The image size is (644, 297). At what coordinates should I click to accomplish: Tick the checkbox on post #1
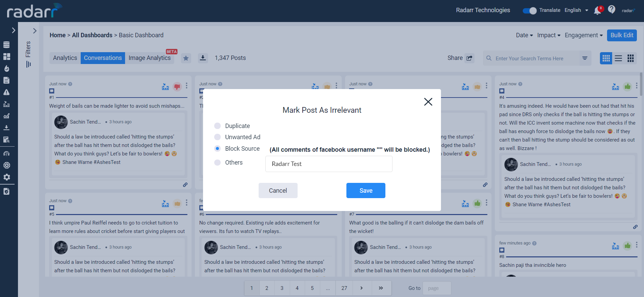[52, 91]
